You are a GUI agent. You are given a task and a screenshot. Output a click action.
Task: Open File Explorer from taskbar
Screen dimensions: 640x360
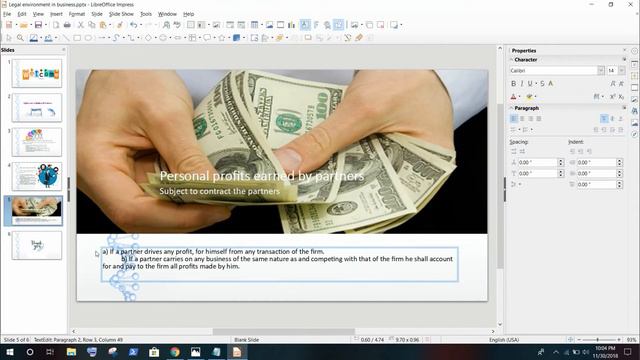click(71, 352)
